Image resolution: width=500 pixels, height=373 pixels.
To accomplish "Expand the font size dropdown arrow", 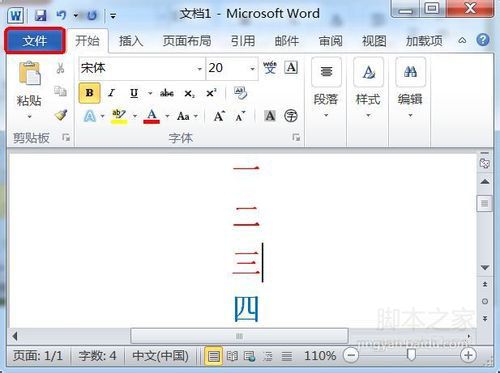I will point(252,69).
